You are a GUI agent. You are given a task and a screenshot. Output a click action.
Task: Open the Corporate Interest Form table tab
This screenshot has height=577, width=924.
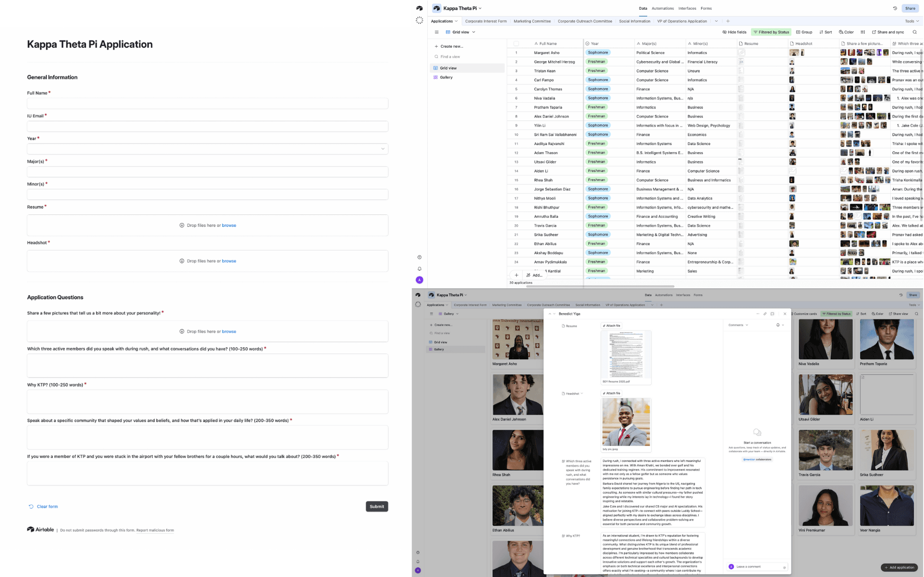[486, 21]
